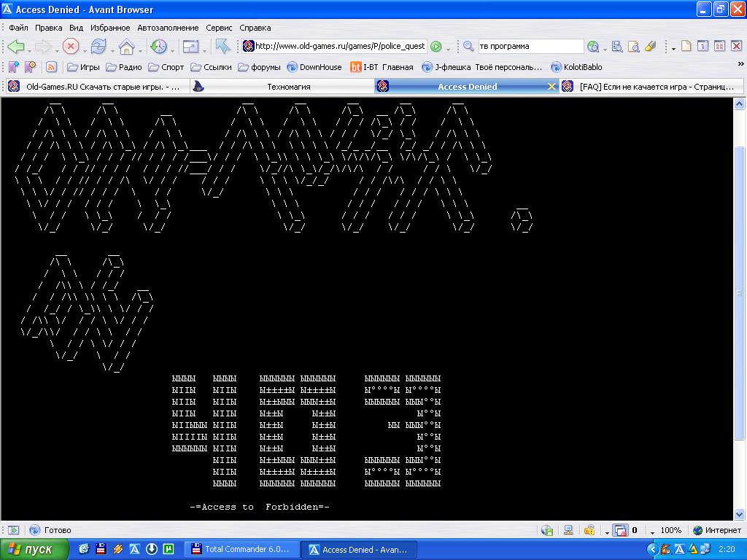Viewport: 747px width, 560px height.
Task: Click the page vertical scrollbar down arrow
Action: pyautogui.click(x=740, y=514)
